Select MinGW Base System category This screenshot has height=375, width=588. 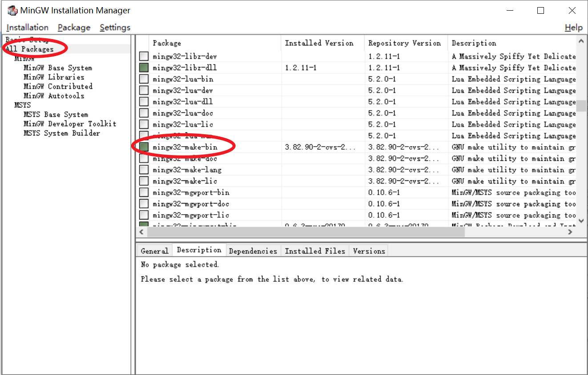point(58,68)
